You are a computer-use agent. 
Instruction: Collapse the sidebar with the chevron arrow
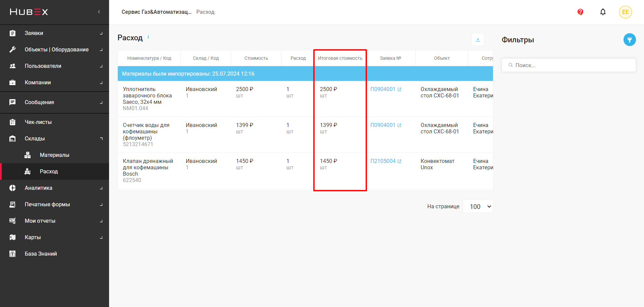(99, 12)
